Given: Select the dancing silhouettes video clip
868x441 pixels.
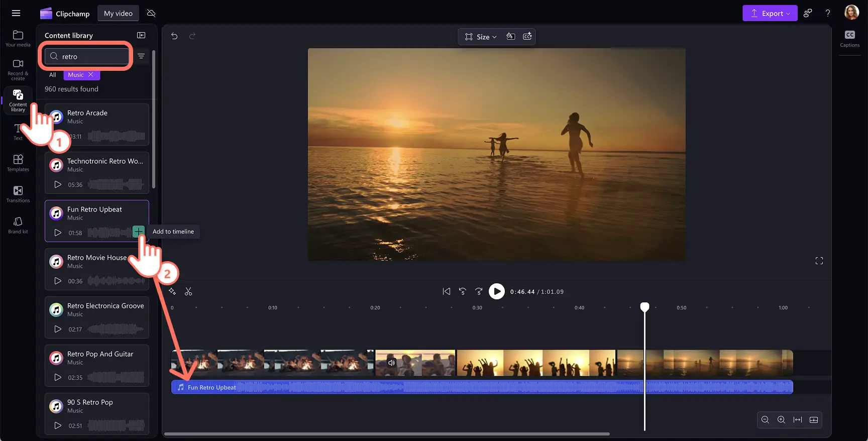Looking at the screenshot, I should 536,363.
